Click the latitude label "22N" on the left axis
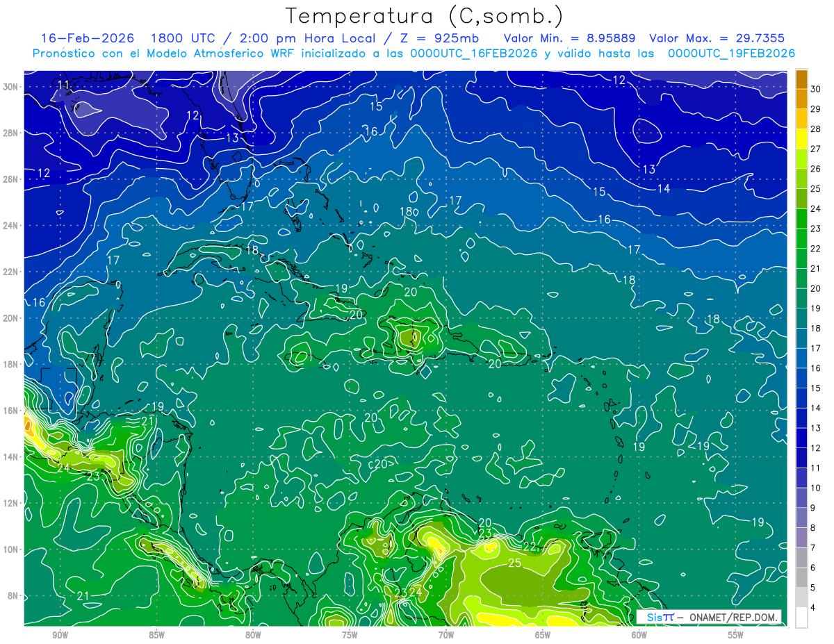834x644 pixels. (x=10, y=272)
